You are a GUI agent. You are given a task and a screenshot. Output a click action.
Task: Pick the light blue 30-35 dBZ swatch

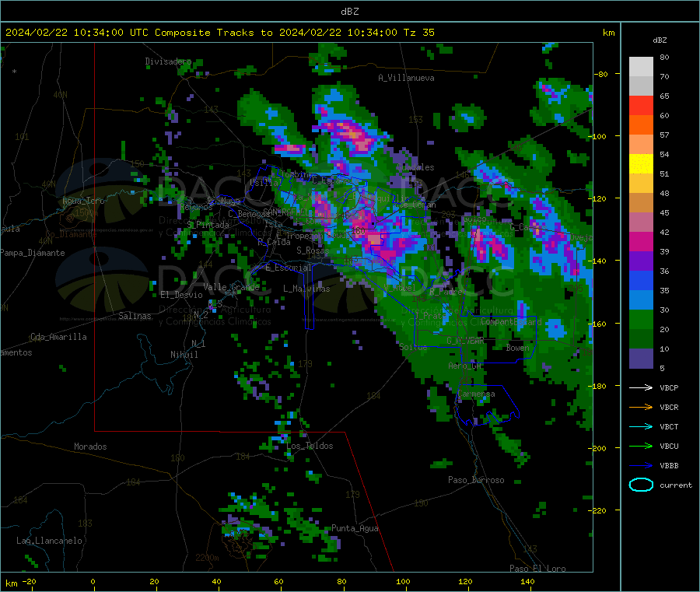(641, 300)
